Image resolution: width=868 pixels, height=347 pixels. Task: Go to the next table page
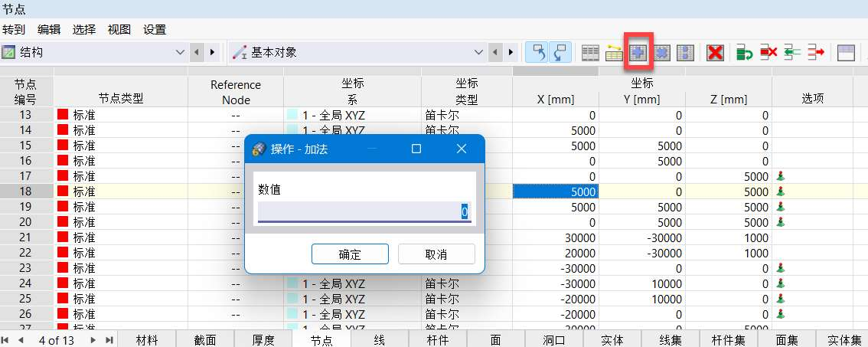[93, 340]
